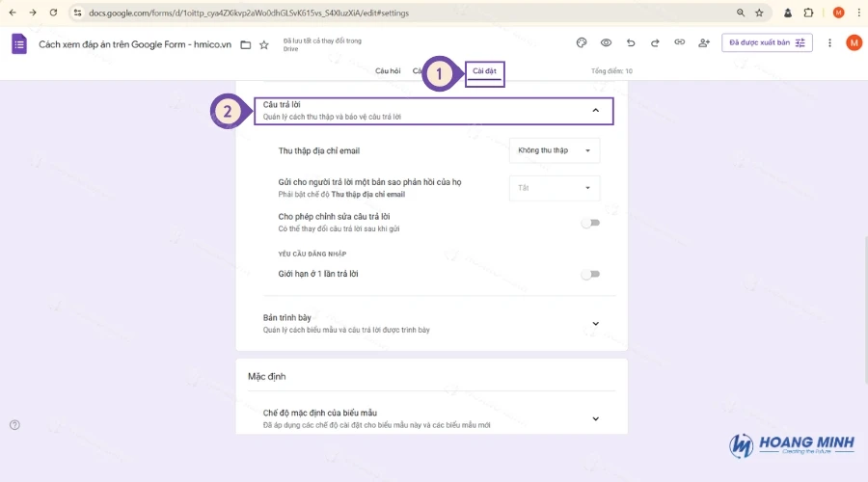Star the form next to its title
Viewport: 868px width, 482px height.
click(x=264, y=44)
